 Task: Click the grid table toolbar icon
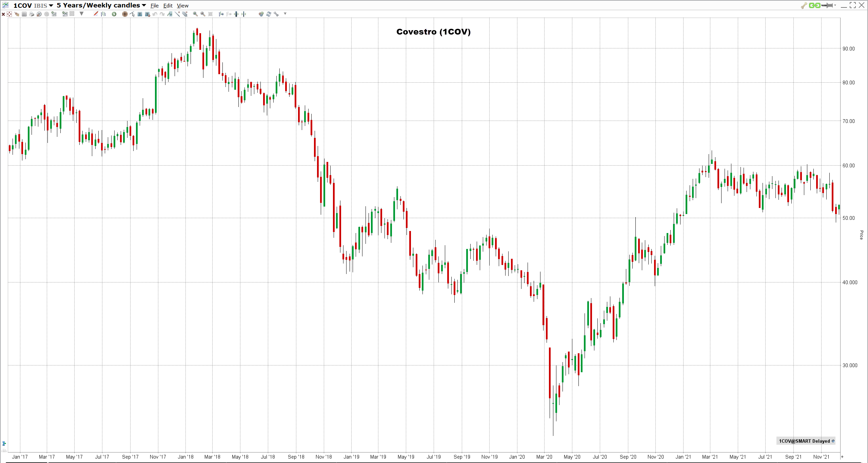point(24,14)
